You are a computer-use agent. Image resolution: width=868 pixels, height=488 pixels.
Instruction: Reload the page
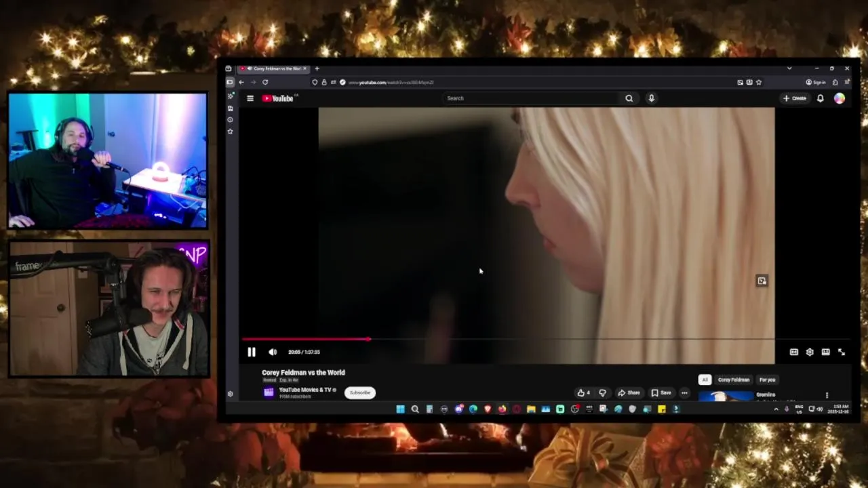(265, 82)
